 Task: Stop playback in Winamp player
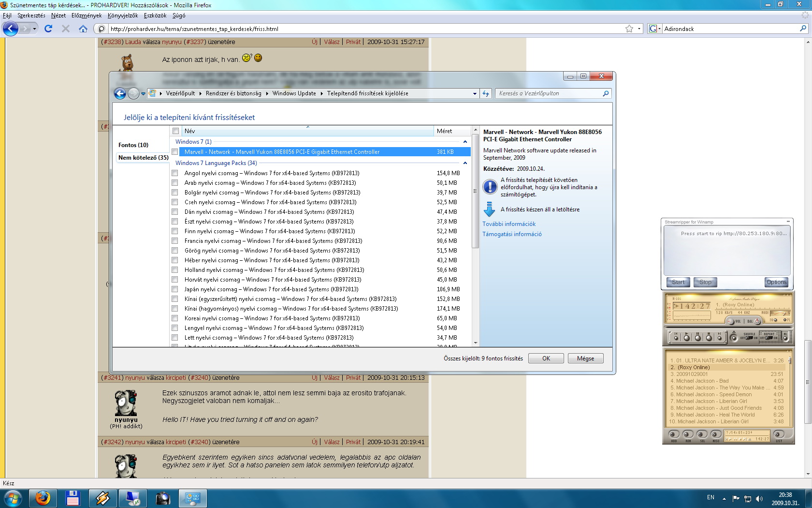(x=709, y=337)
